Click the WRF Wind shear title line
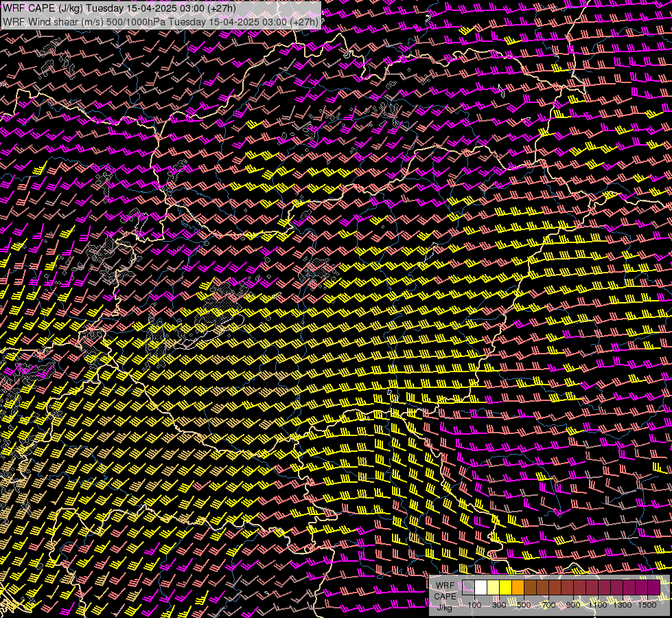672x618 pixels. [x=161, y=22]
